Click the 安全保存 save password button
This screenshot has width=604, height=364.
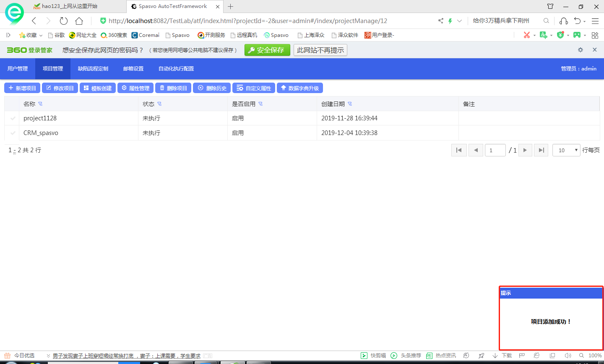pos(267,50)
